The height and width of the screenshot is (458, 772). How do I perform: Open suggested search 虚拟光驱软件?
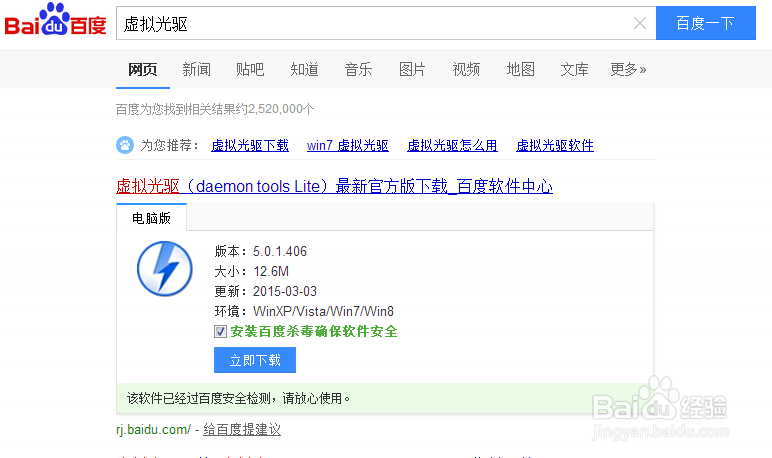pos(555,146)
